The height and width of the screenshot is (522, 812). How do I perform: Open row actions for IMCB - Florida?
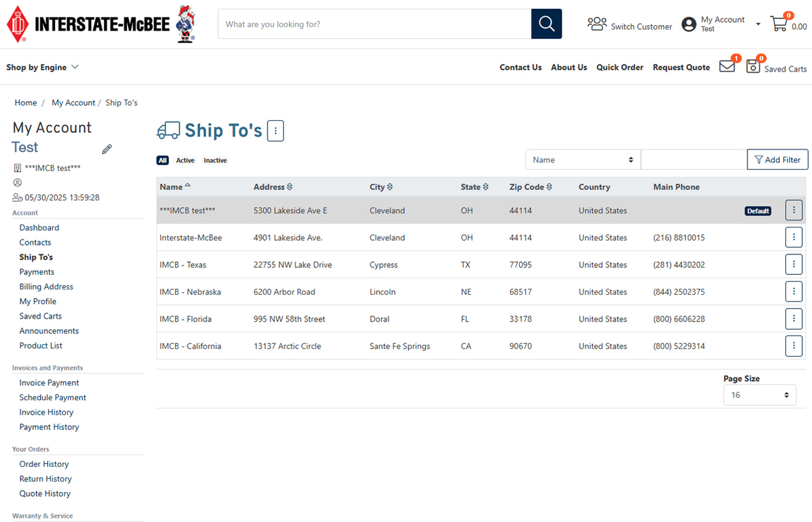793,318
